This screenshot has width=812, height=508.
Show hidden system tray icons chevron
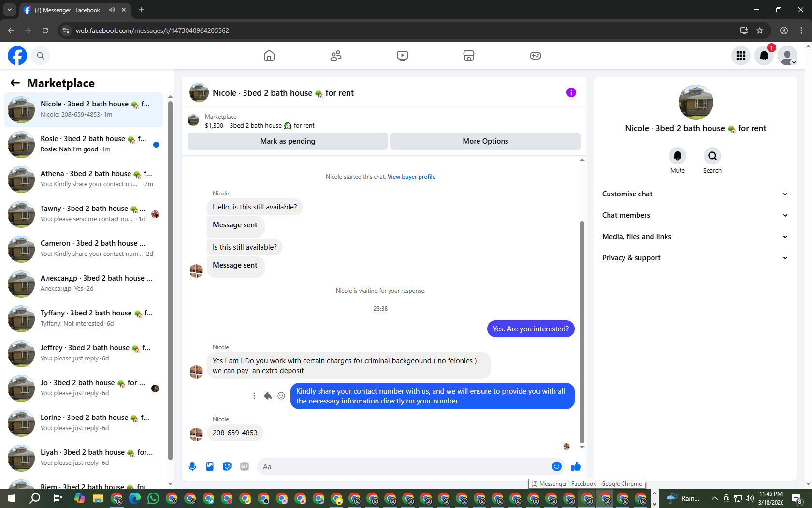pyautogui.click(x=714, y=498)
